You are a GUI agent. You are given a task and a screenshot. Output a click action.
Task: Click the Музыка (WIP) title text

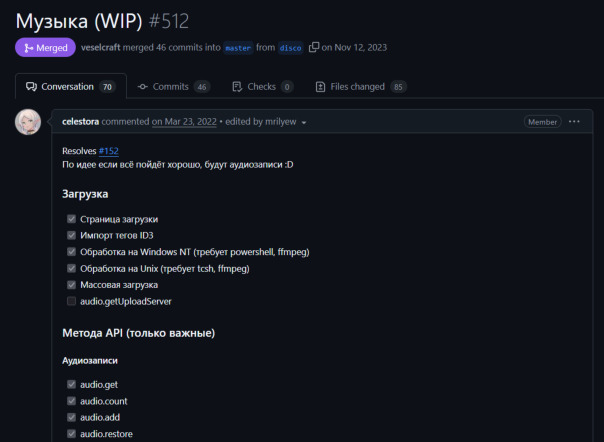click(79, 21)
